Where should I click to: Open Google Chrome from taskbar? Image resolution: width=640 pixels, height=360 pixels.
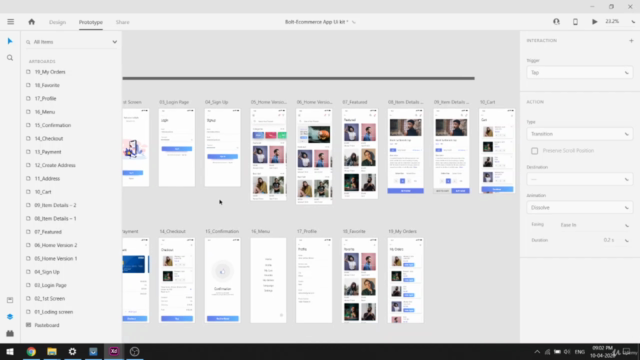tap(31, 351)
